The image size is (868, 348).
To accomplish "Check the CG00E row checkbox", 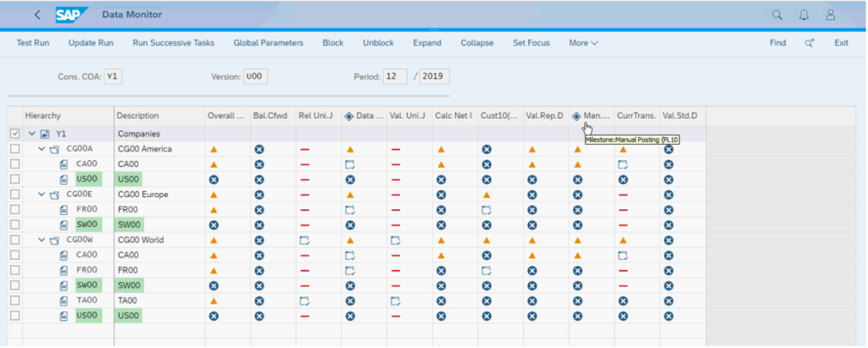I will pyautogui.click(x=15, y=195).
